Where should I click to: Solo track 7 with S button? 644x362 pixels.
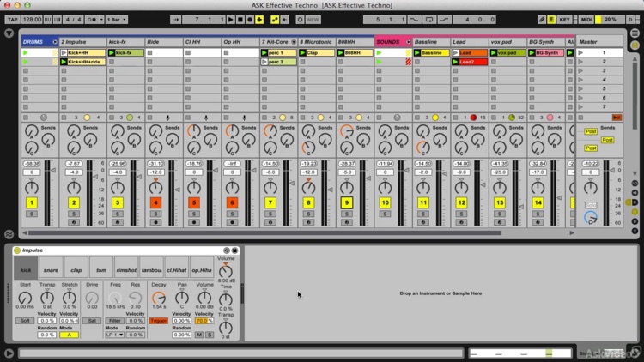(x=270, y=214)
